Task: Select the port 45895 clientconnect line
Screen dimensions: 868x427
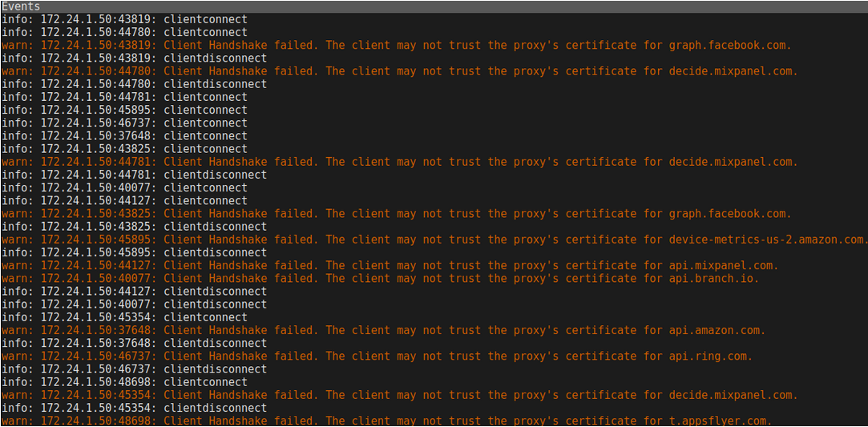Action: point(124,110)
